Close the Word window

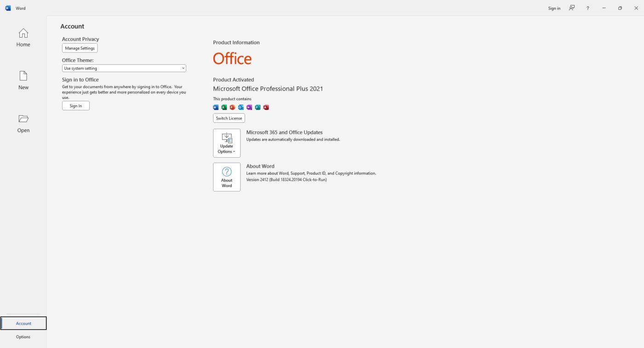pyautogui.click(x=636, y=8)
